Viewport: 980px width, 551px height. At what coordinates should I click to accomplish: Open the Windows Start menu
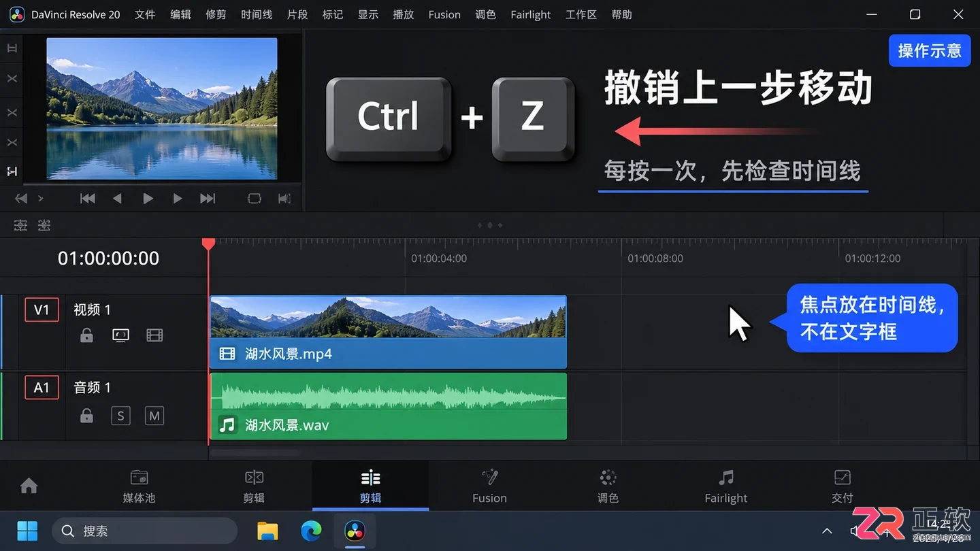coord(27,531)
